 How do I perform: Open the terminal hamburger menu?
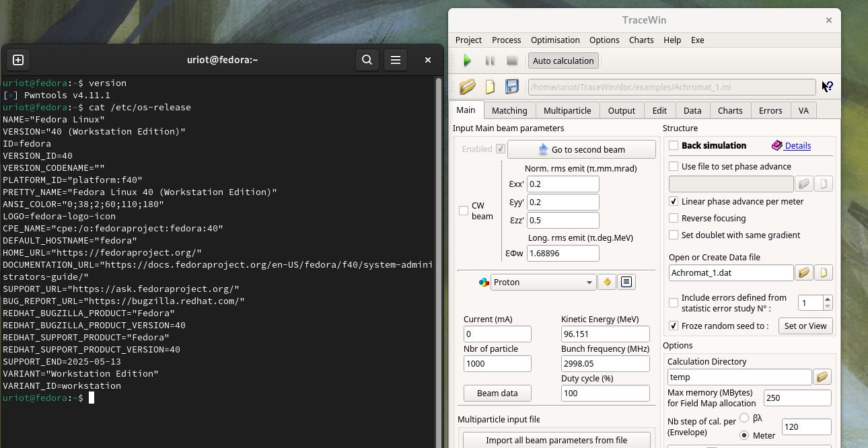tap(396, 60)
